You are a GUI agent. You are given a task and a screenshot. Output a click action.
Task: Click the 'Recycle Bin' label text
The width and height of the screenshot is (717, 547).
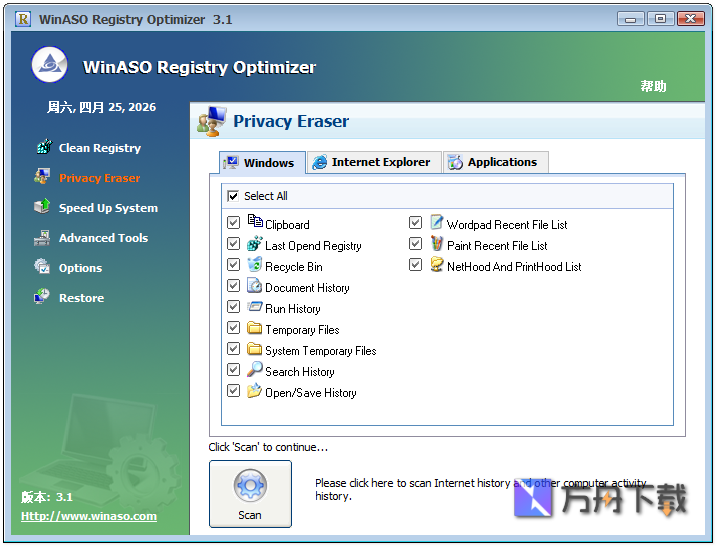point(294,267)
